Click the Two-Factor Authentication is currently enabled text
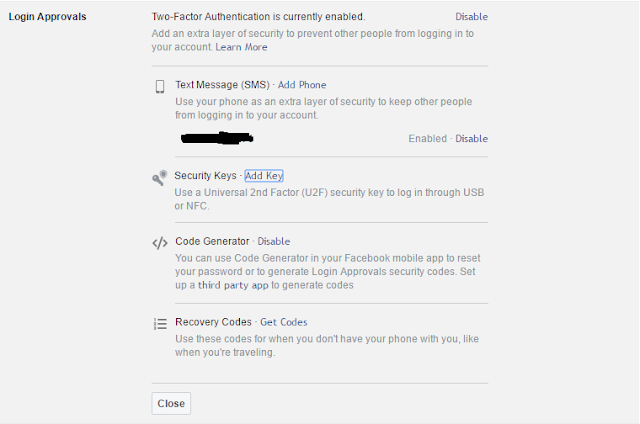 click(x=258, y=17)
